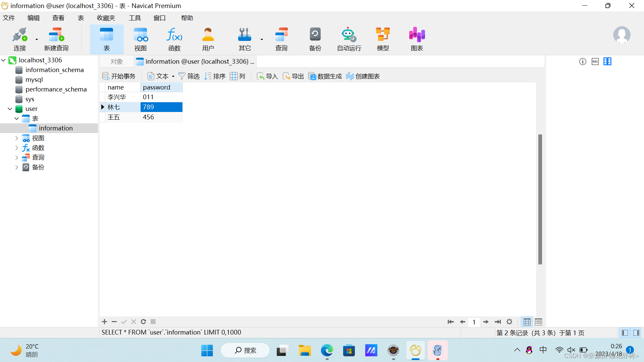
Task: Open the 图表 charts tool
Action: click(x=417, y=39)
